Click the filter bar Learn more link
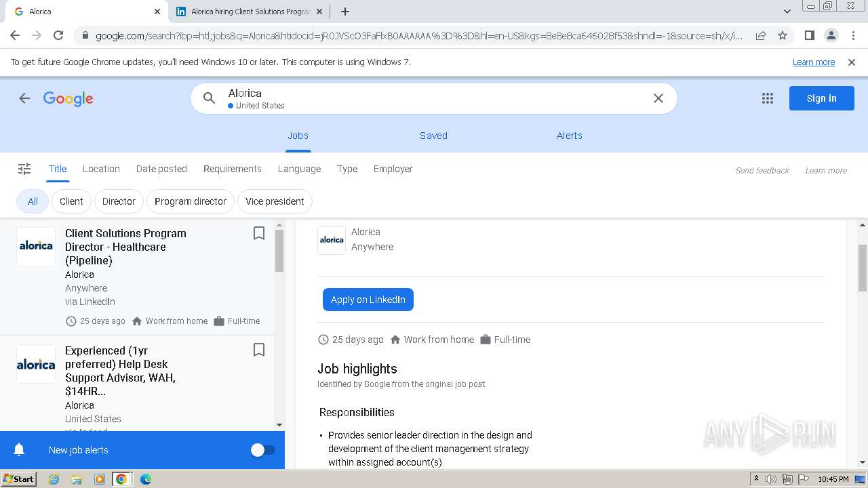The image size is (868, 488). tap(826, 171)
